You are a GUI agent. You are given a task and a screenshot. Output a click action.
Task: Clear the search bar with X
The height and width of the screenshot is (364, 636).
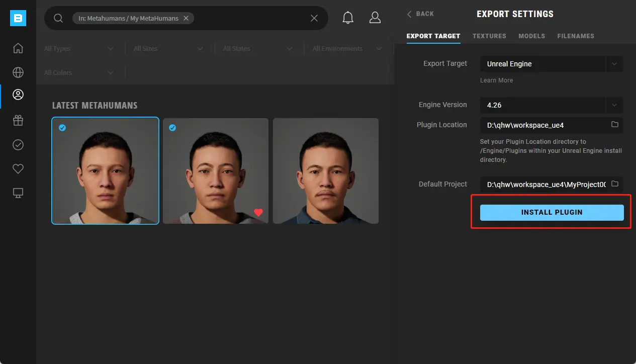[x=314, y=18]
